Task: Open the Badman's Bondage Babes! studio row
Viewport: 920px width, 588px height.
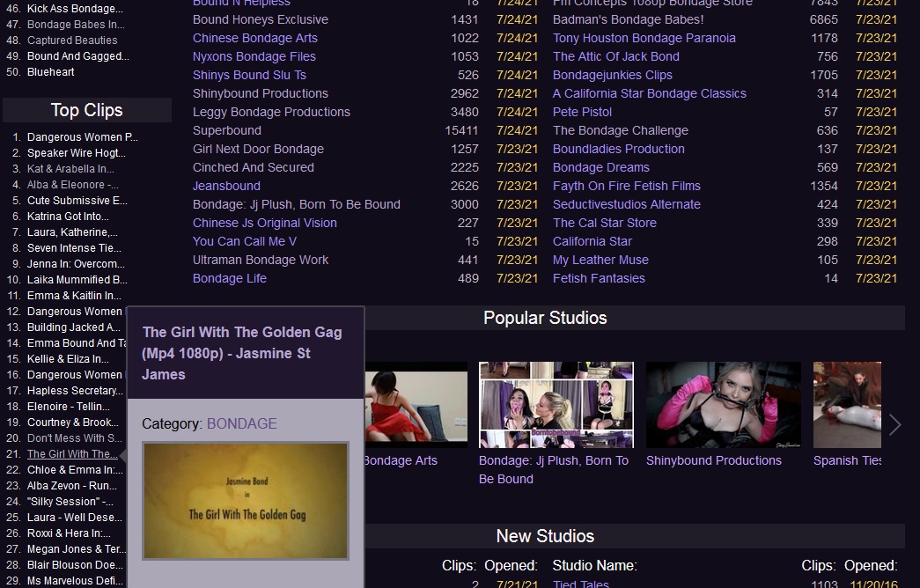Action: pos(628,19)
